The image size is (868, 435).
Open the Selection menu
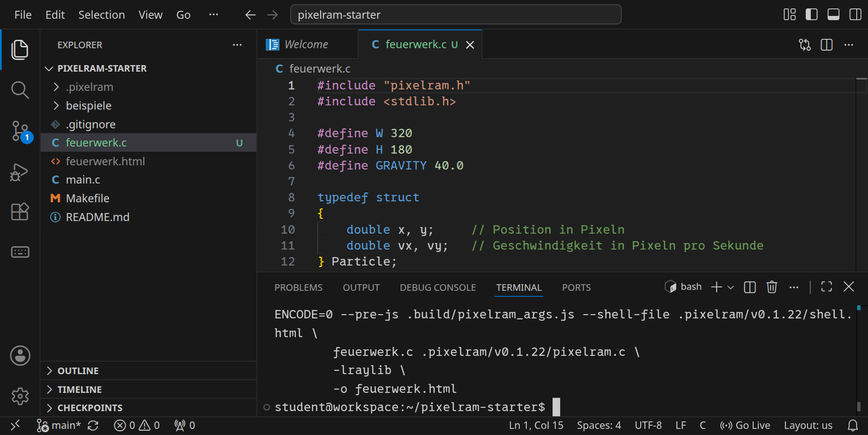[x=102, y=15]
